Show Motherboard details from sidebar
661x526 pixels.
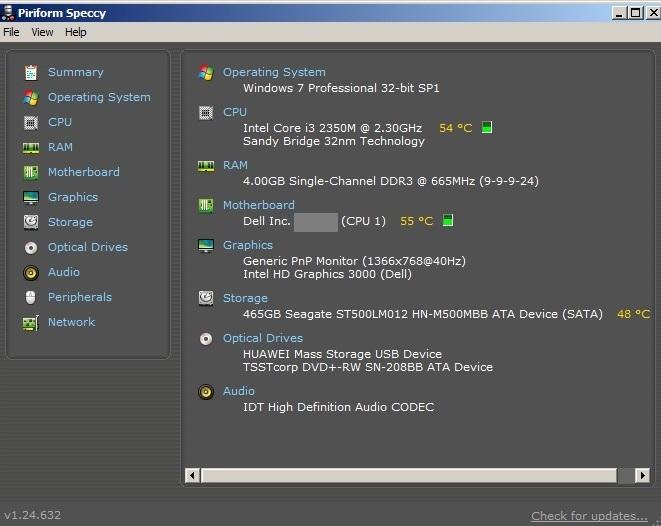coord(84,172)
